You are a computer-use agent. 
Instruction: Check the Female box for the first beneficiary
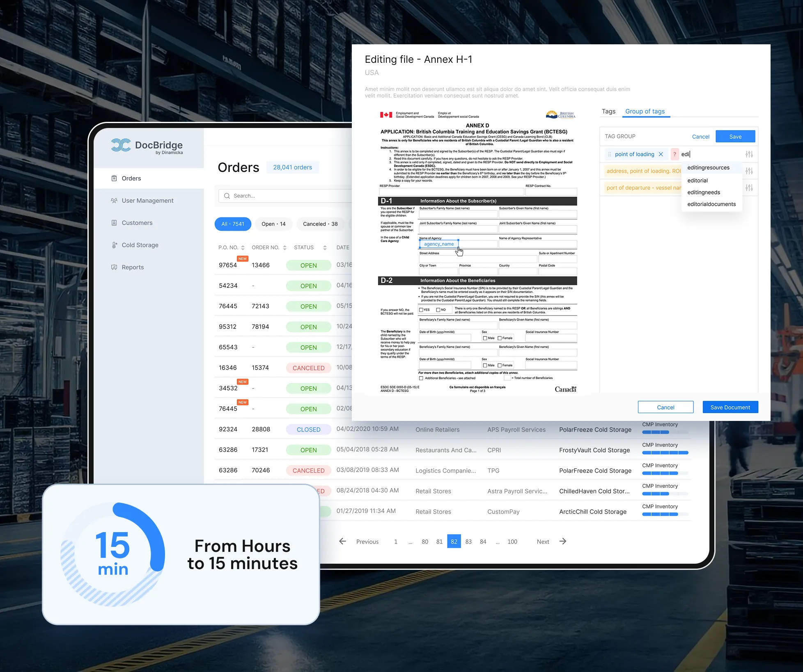point(500,338)
